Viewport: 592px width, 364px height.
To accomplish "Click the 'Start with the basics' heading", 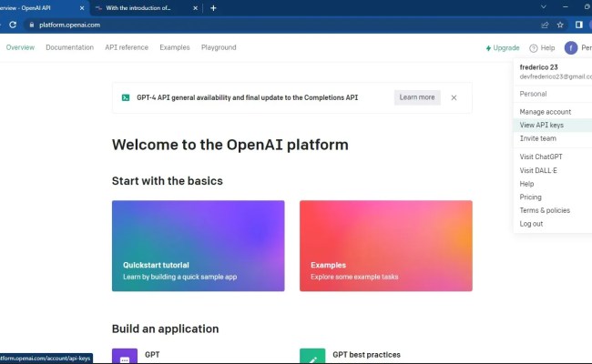I will [x=168, y=181].
